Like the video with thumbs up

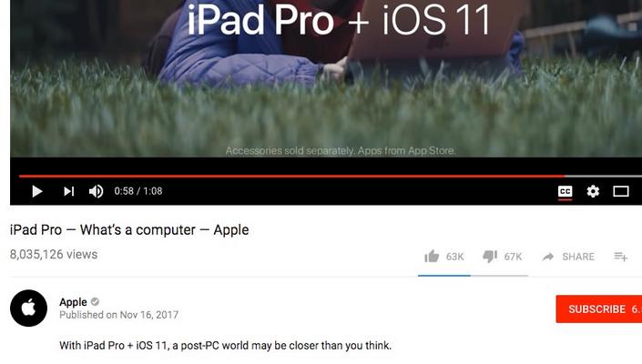[432, 257]
